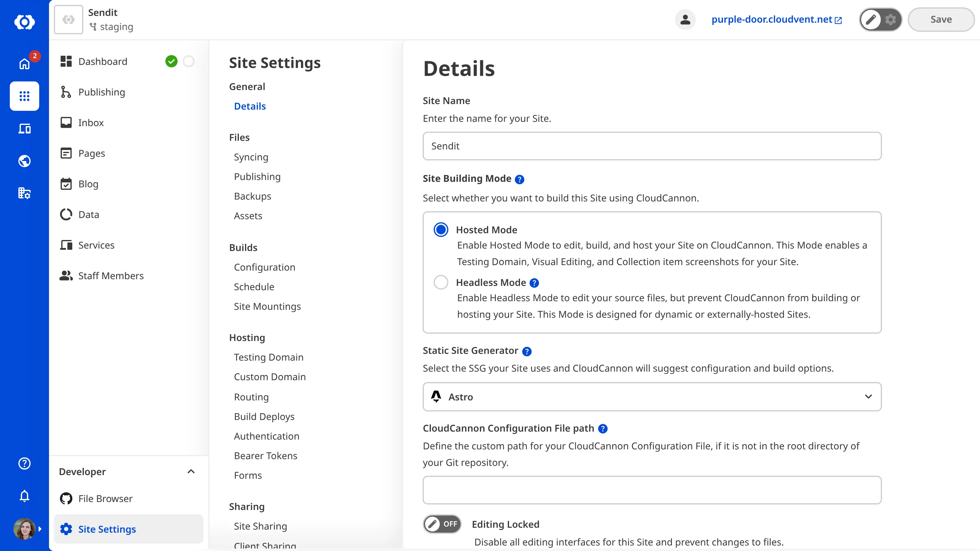The height and width of the screenshot is (551, 980).
Task: Go to Schedule under Builds settings
Action: 254,287
